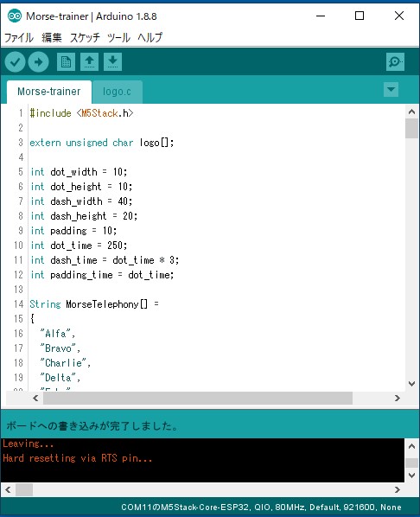Click the "Bravo" string entry
Viewport: 420px width, 517px height.
tap(60, 348)
